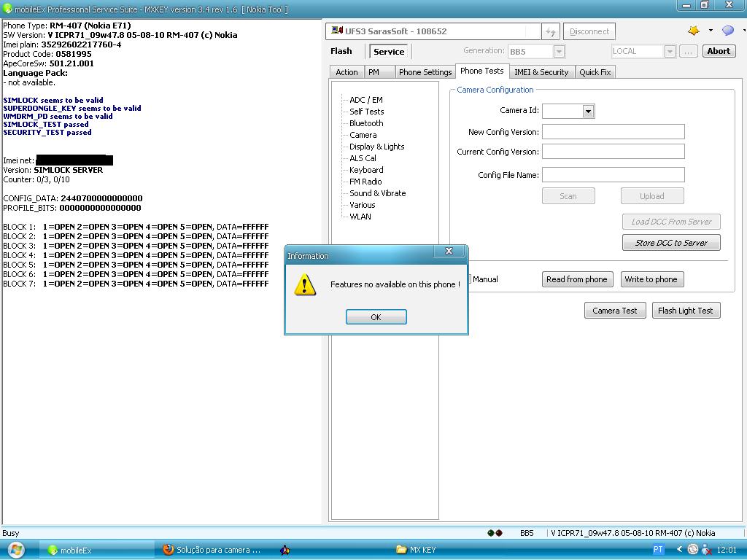Click the Upload button

[x=651, y=196]
